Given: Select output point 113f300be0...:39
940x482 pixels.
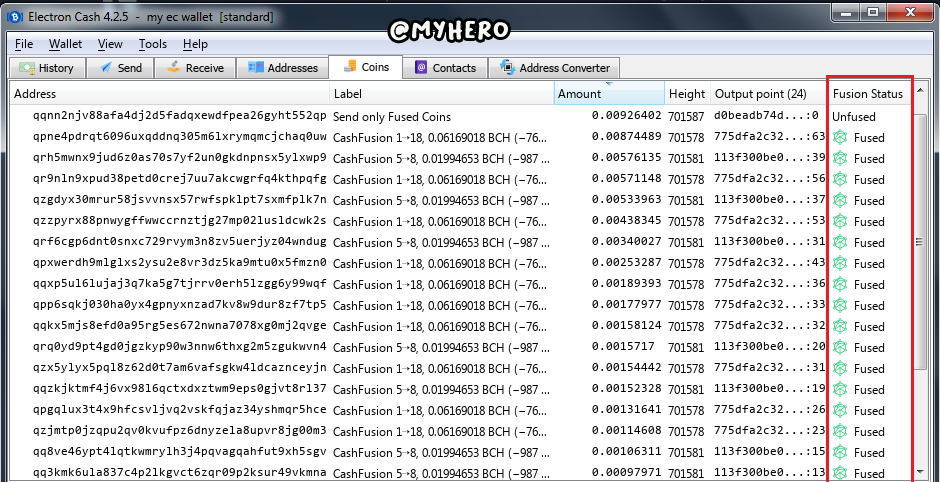Looking at the screenshot, I should (x=770, y=159).
